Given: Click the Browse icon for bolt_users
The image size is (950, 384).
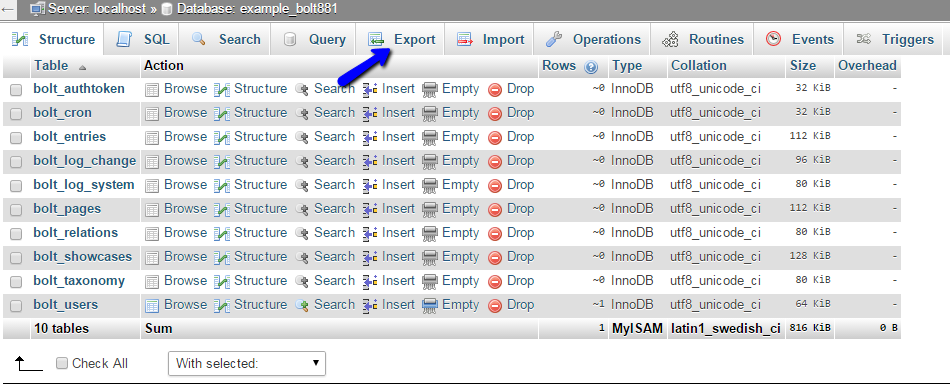Looking at the screenshot, I should 152,306.
